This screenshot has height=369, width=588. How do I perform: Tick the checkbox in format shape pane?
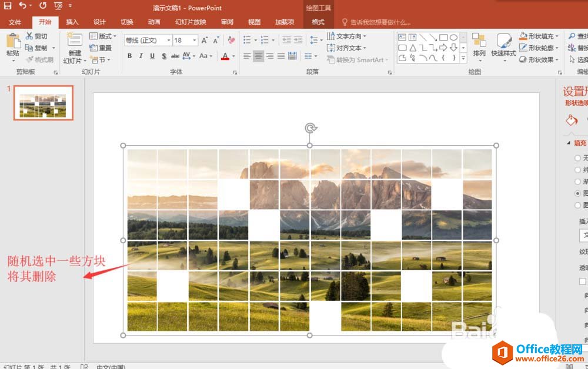(582, 281)
